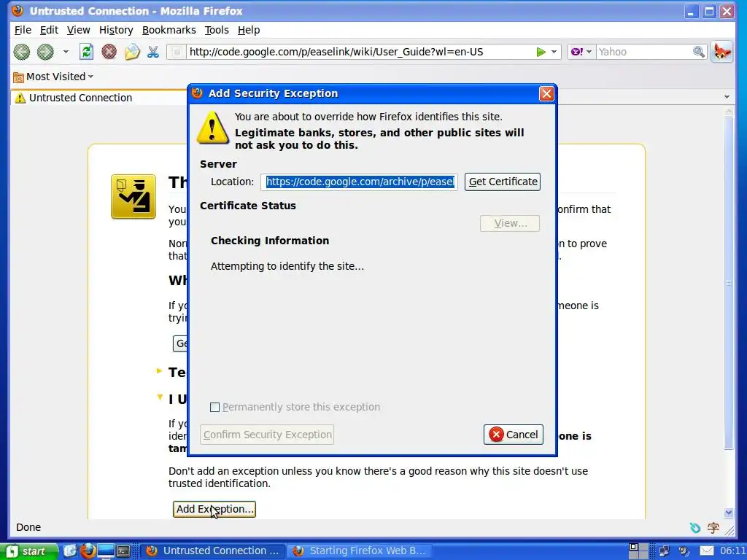The height and width of the screenshot is (560, 747).
Task: Launch the first quick-launch icon next to Start
Action: (x=70, y=551)
